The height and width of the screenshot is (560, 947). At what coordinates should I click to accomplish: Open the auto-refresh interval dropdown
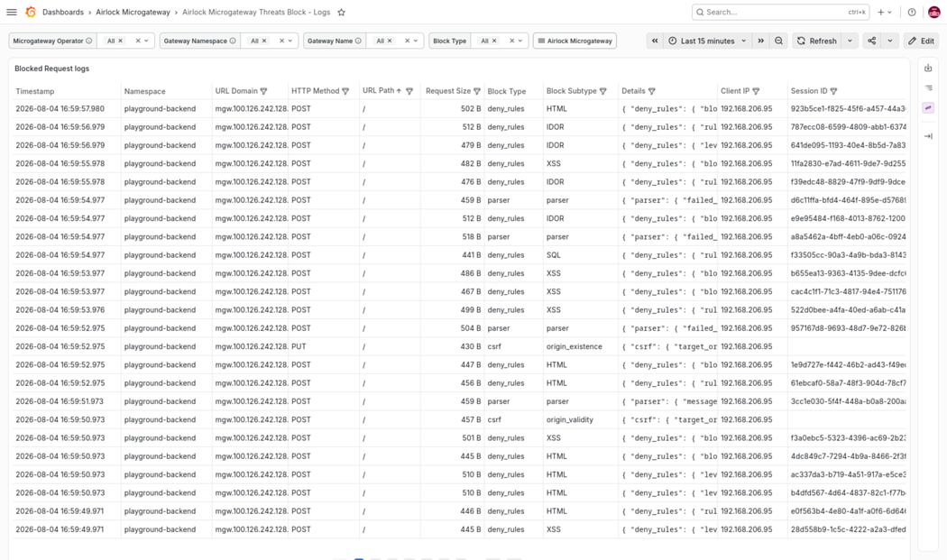tap(850, 41)
